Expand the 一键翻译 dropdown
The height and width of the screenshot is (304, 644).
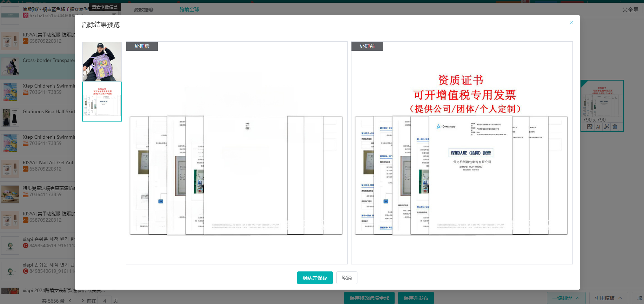click(x=578, y=298)
